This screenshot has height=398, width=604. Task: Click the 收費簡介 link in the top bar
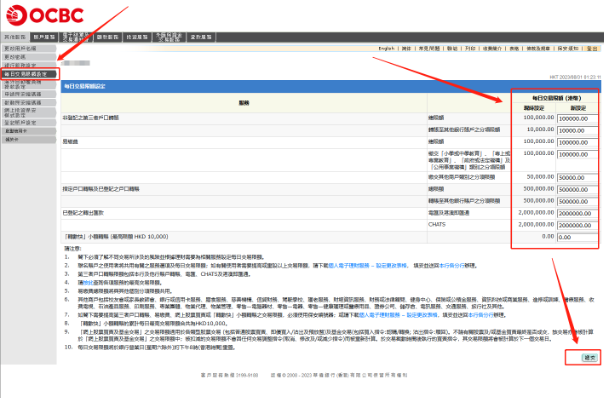[492, 49]
